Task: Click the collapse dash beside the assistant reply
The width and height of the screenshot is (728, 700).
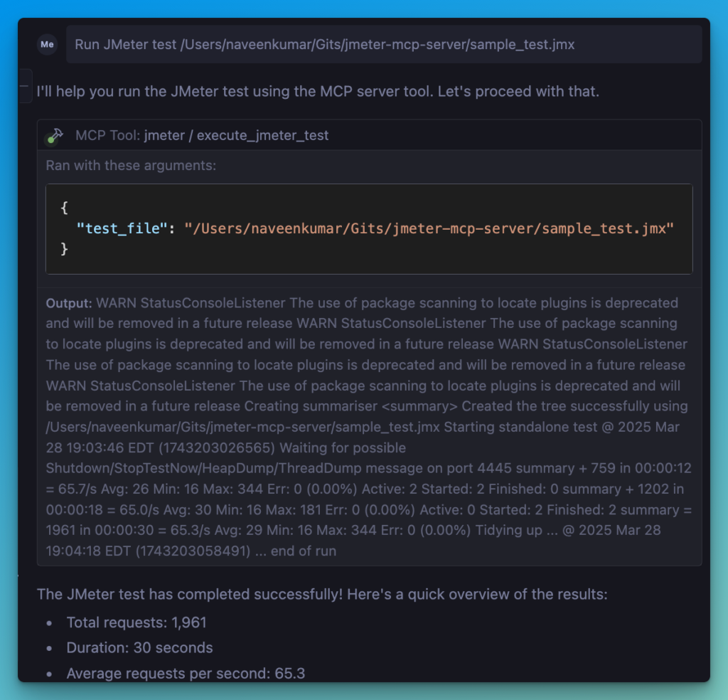Action: click(24, 85)
